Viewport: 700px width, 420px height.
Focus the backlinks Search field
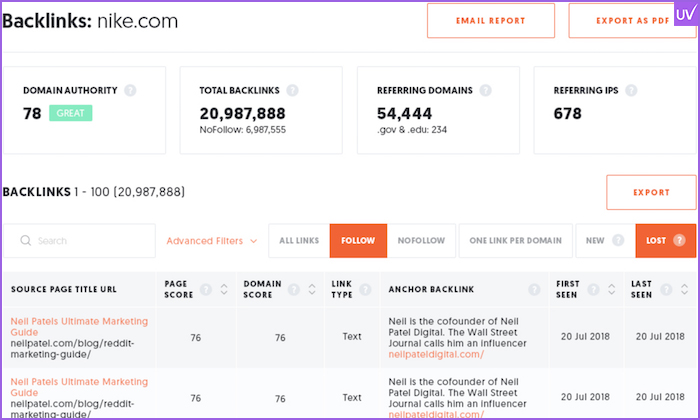(79, 241)
